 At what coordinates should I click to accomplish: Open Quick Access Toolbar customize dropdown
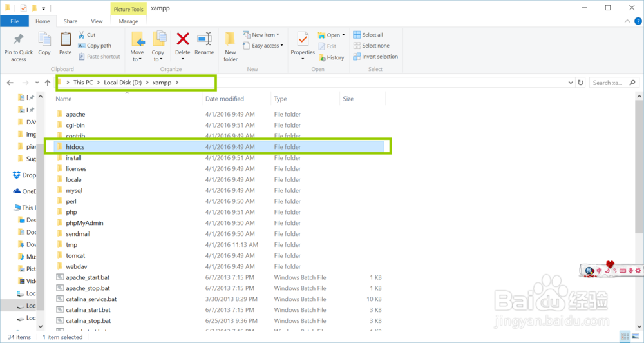point(44,8)
